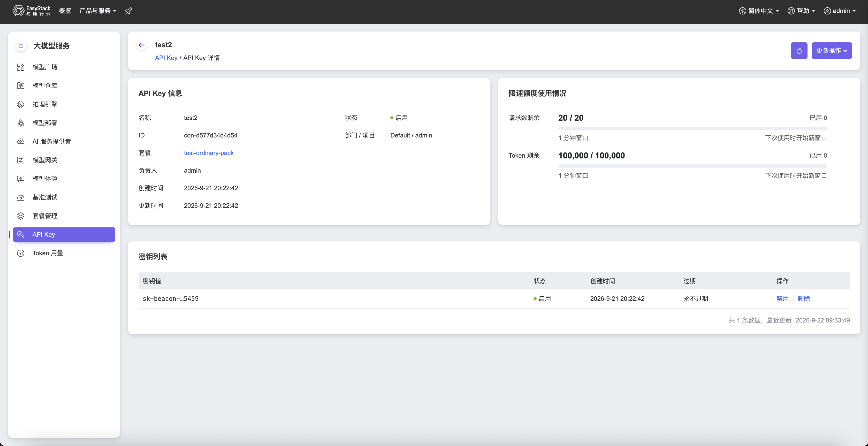This screenshot has width=868, height=446.
Task: Click the AI 服务提供者 cloud icon
Action: click(x=21, y=142)
